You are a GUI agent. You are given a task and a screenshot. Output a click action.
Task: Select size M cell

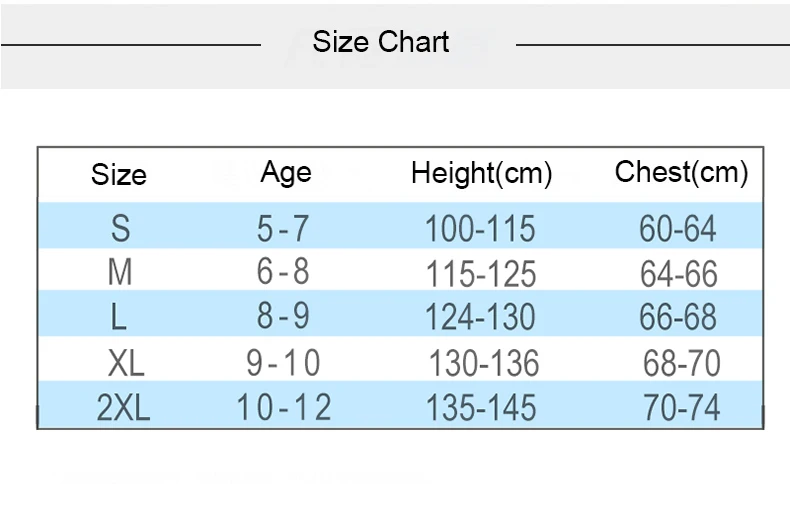pyautogui.click(x=120, y=272)
